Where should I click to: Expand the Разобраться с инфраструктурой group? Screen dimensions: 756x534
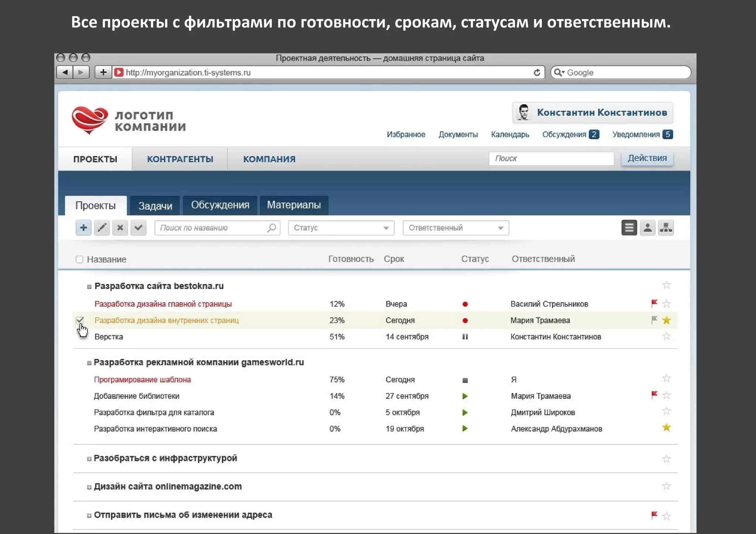[x=89, y=459]
